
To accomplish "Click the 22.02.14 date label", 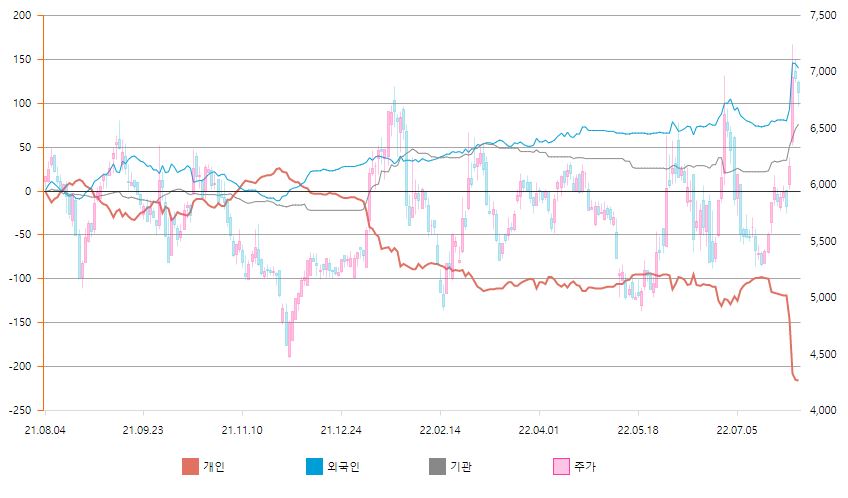I will [440, 430].
